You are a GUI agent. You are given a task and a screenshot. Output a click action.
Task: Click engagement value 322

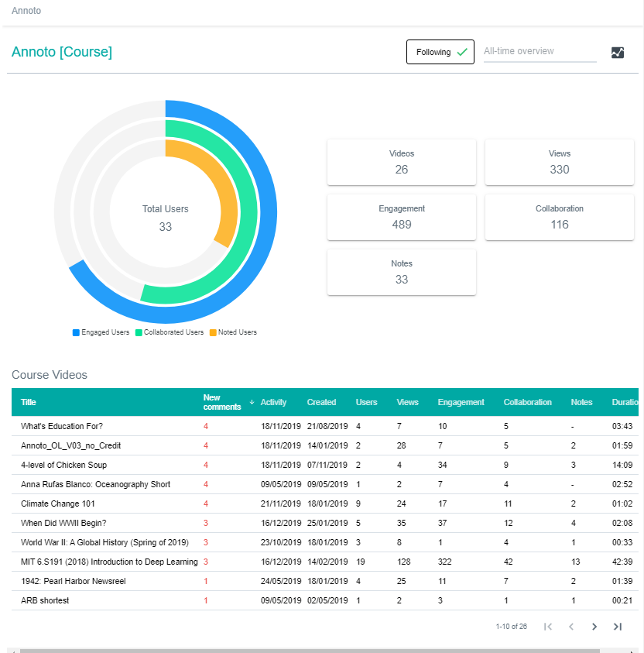pos(444,562)
